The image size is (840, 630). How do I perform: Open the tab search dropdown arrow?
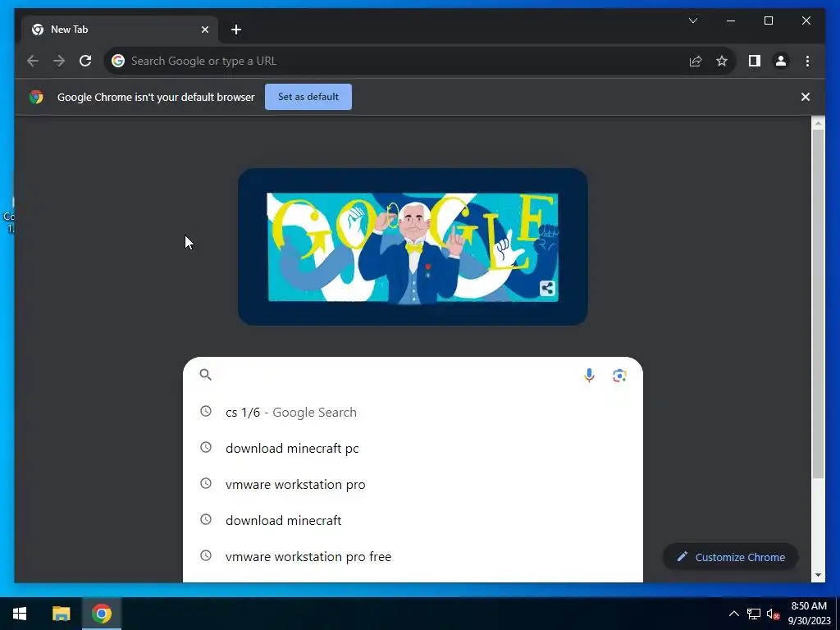pyautogui.click(x=692, y=21)
